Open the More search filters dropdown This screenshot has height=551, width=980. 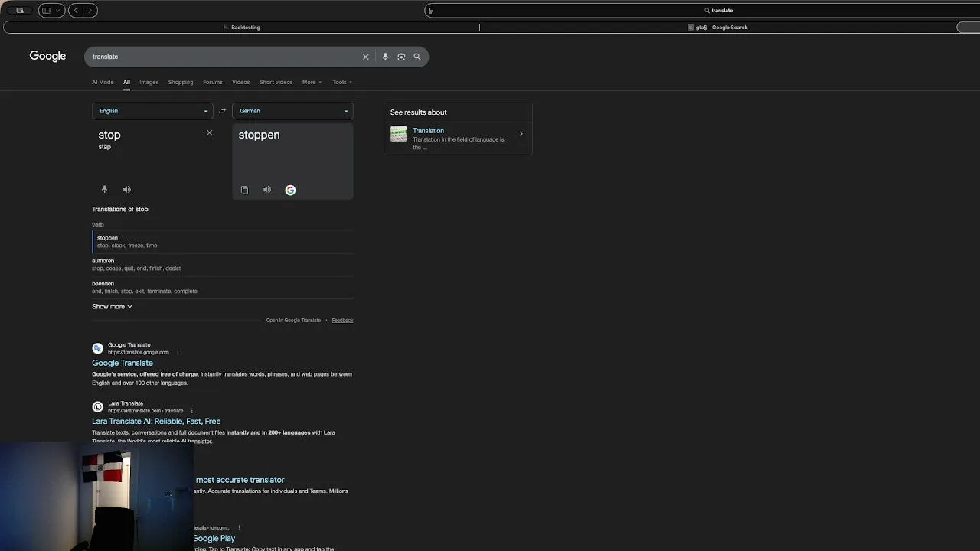coord(312,82)
